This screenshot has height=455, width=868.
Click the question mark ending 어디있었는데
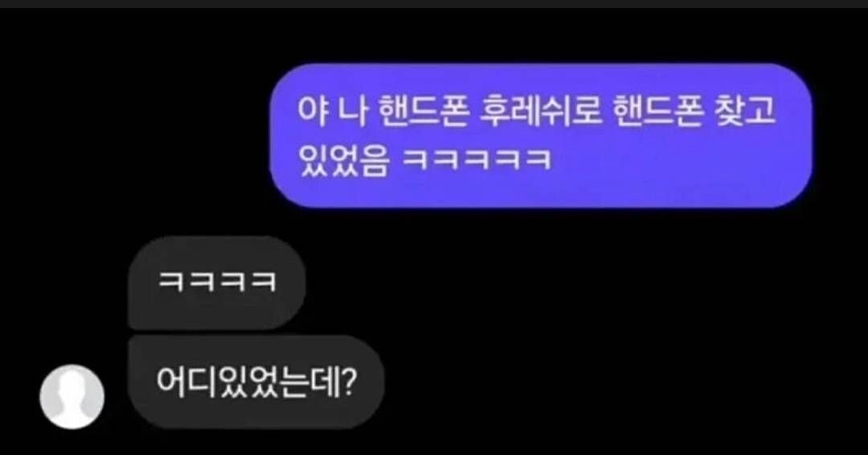347,382
